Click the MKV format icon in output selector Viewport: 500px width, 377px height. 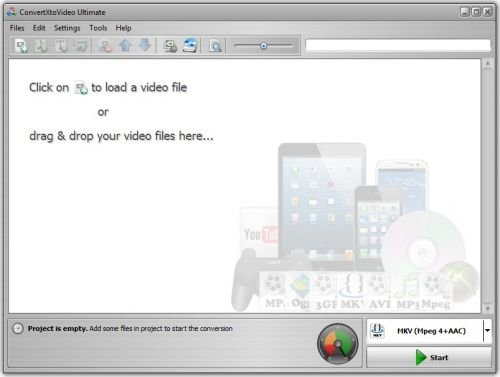point(377,331)
